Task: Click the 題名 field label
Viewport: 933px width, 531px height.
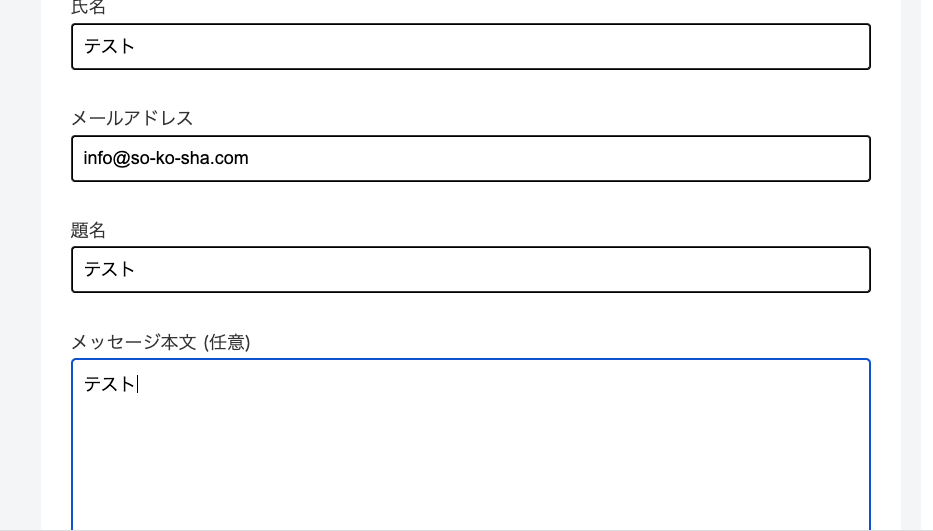Action: 88,230
